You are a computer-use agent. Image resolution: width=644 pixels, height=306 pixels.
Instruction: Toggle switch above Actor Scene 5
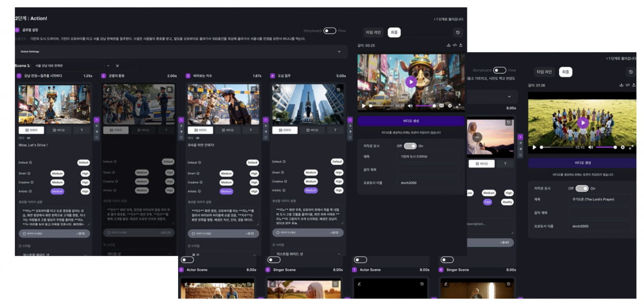tap(187, 260)
